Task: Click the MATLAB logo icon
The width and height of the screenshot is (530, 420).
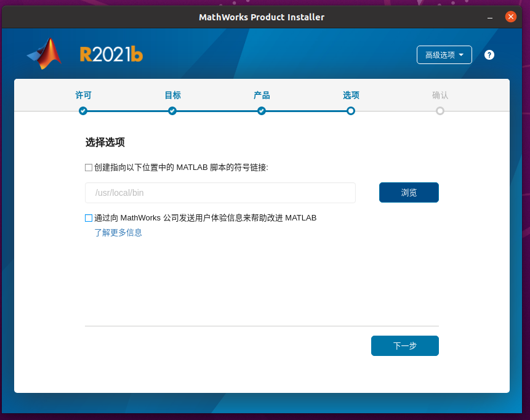Action: [44, 54]
